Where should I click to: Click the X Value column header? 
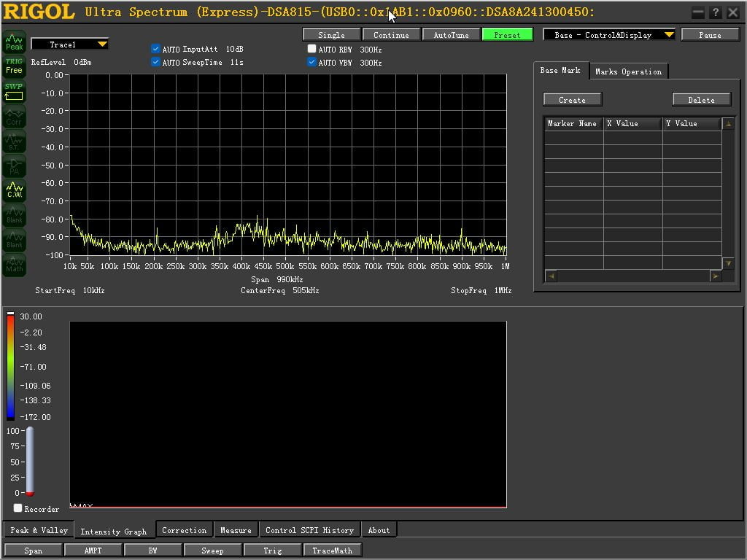(x=632, y=124)
